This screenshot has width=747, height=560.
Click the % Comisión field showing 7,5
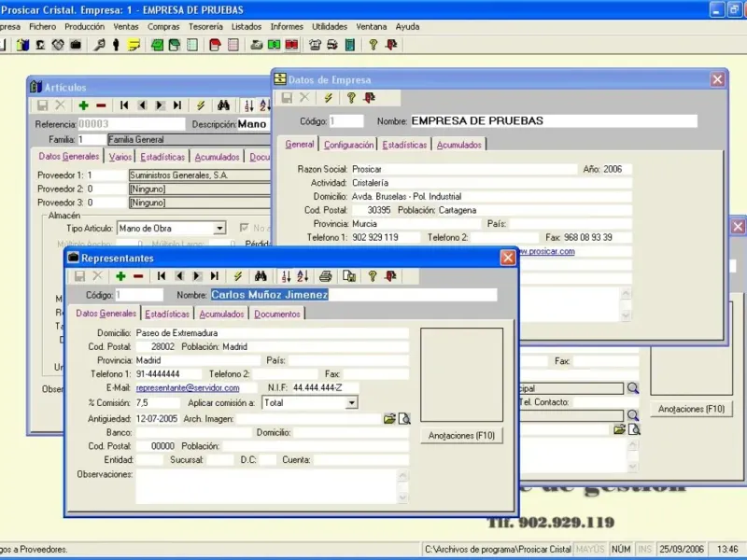tap(158, 403)
